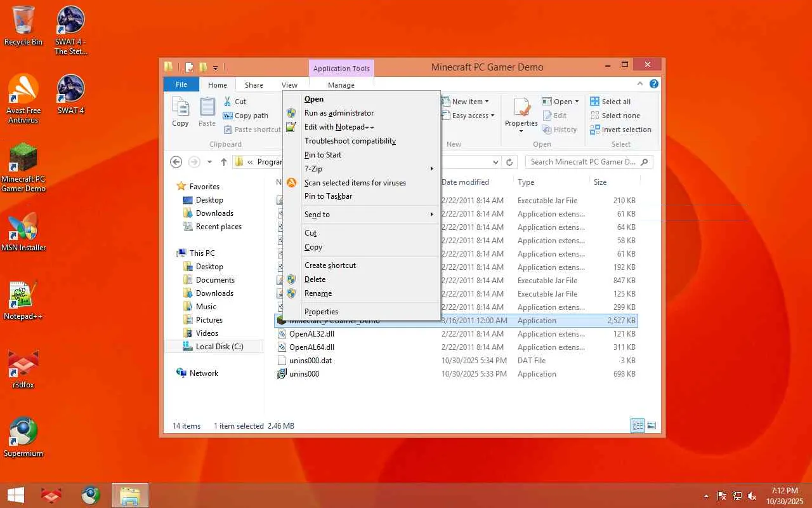812x508 pixels.
Task: Switch to Details view layout icon
Action: pos(638,425)
